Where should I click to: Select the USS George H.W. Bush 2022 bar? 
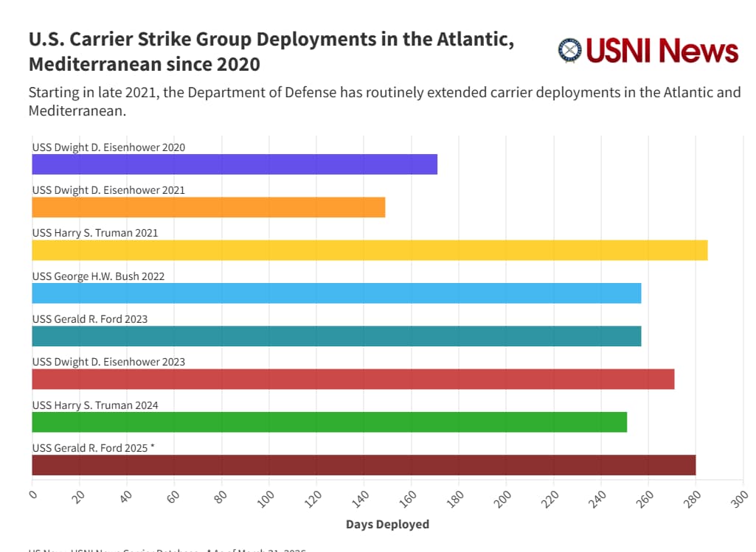[332, 293]
